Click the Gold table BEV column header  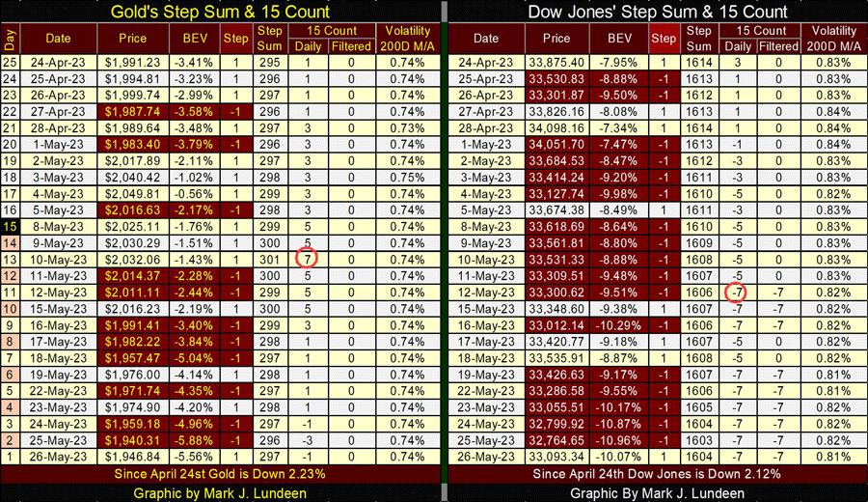coord(195,39)
